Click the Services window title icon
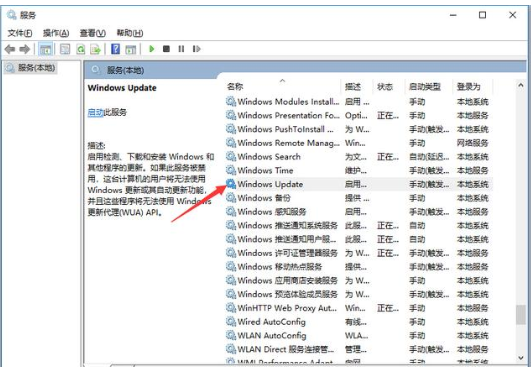The image size is (531, 367). [12, 15]
